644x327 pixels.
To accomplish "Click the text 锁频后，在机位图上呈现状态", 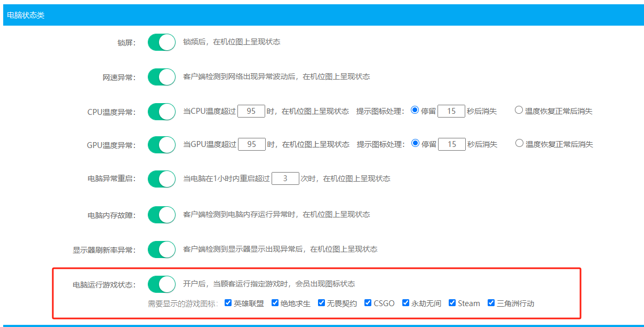I will 232,42.
